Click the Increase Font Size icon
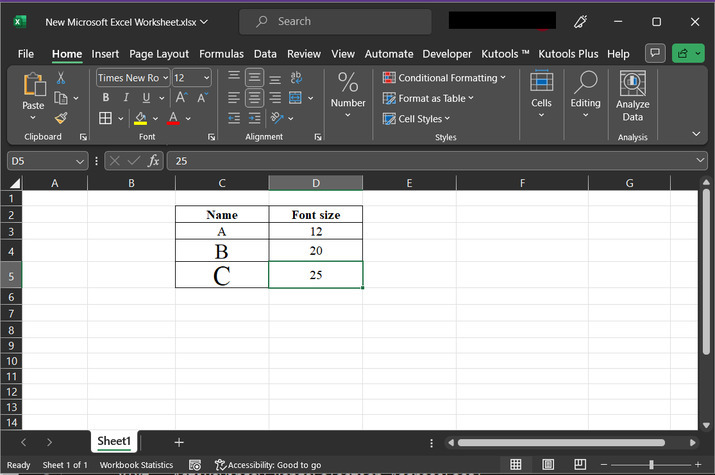Image resolution: width=715 pixels, height=475 pixels. click(x=180, y=98)
